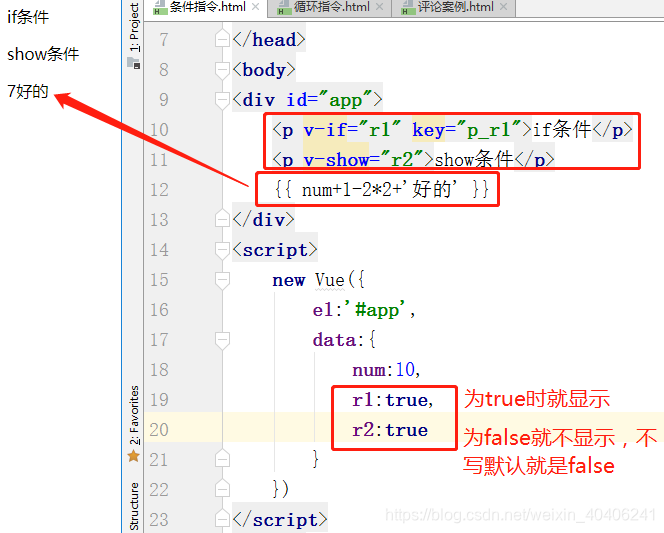Collapse the script fold marker at line 14

click(x=222, y=250)
